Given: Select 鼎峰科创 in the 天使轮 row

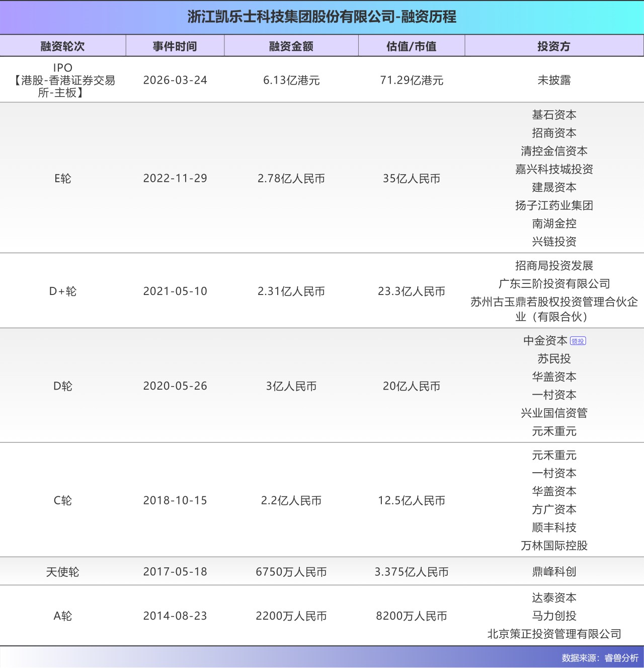Looking at the screenshot, I should tap(553, 571).
